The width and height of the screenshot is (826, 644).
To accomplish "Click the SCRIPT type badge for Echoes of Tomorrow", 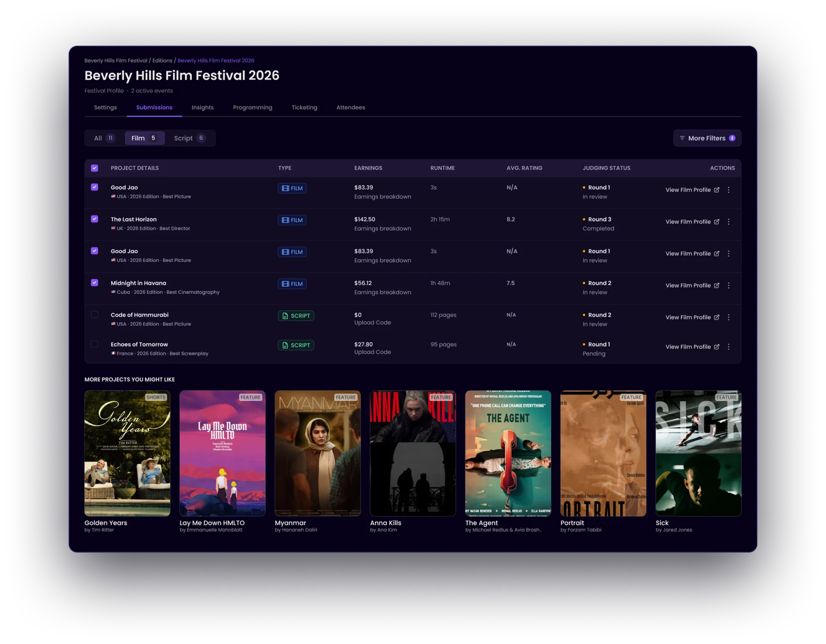I will click(296, 345).
